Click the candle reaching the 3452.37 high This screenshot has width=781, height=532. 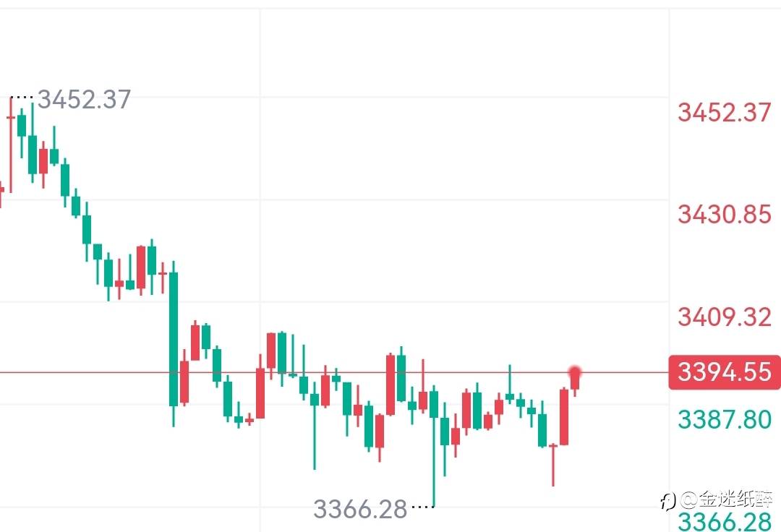[x=11, y=145]
